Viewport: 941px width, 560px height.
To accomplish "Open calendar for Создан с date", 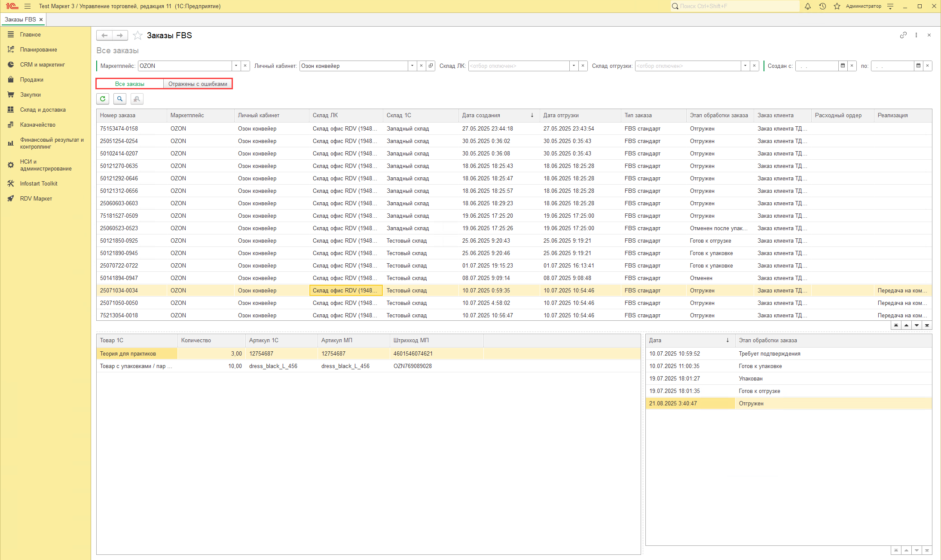I will click(x=843, y=66).
